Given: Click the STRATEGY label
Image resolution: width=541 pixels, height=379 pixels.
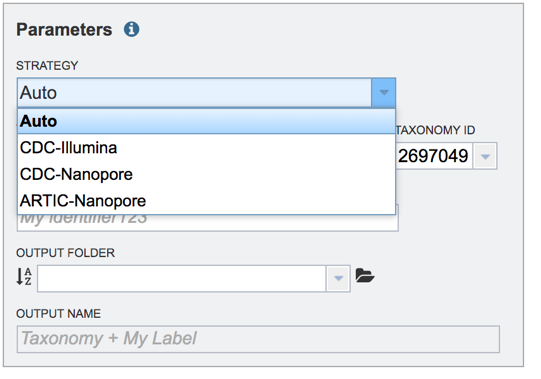Looking at the screenshot, I should (x=47, y=66).
